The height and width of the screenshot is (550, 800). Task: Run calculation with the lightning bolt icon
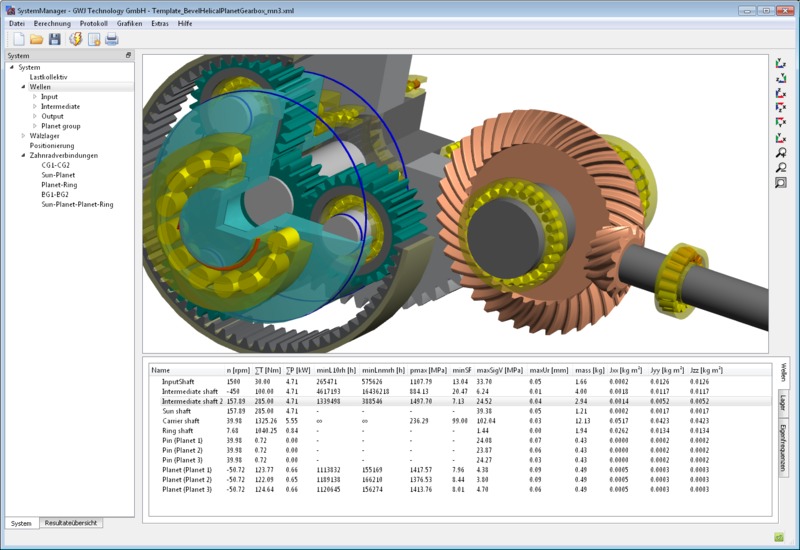[75, 39]
